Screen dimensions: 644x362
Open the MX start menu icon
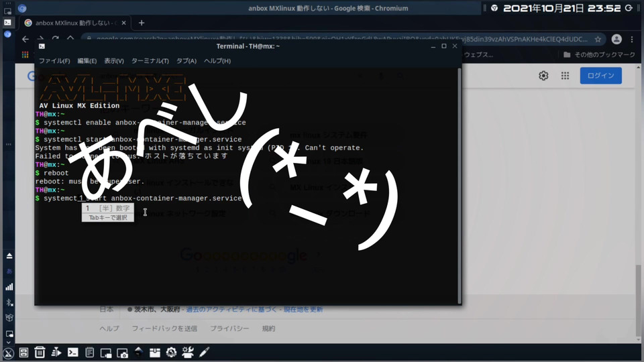point(8,353)
